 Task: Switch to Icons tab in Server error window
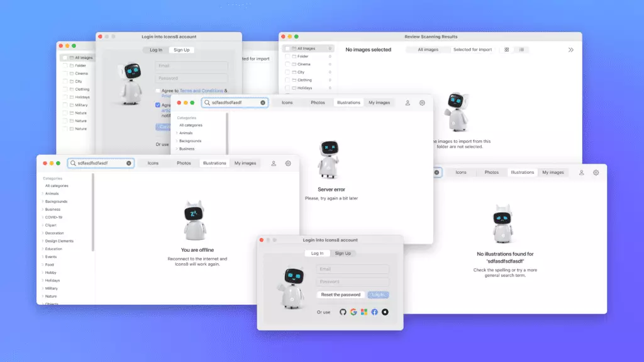click(287, 103)
